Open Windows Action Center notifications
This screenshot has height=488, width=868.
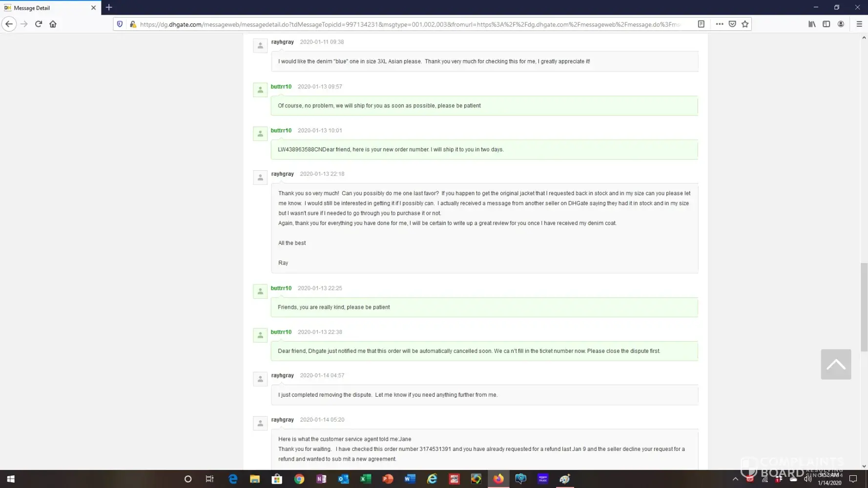click(x=853, y=479)
